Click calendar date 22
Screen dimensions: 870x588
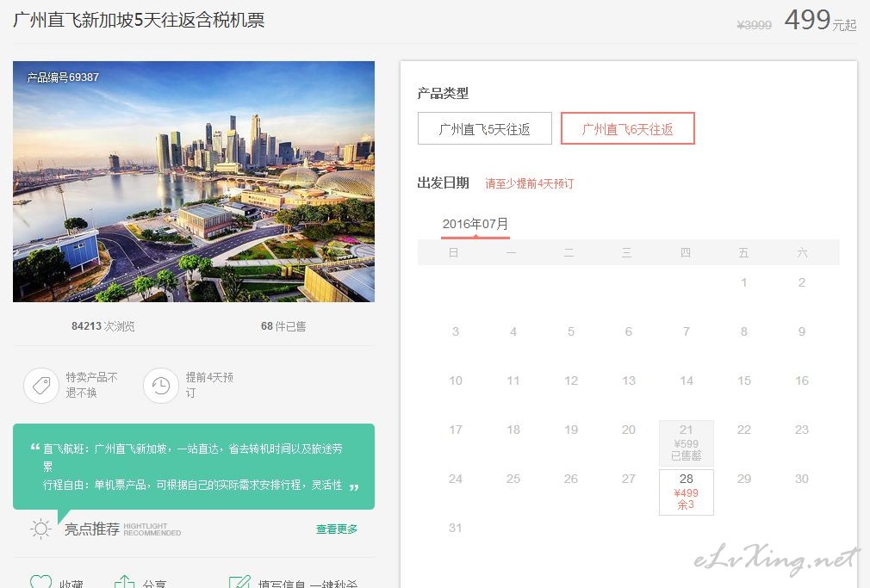click(744, 430)
